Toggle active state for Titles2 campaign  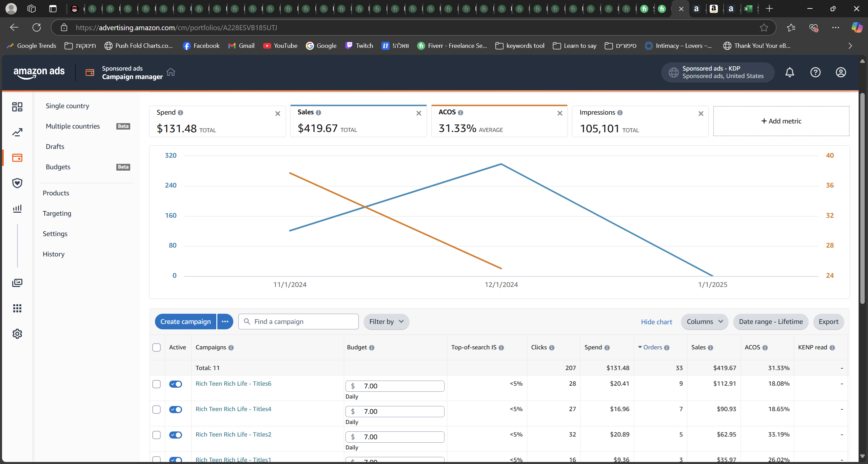(x=176, y=435)
